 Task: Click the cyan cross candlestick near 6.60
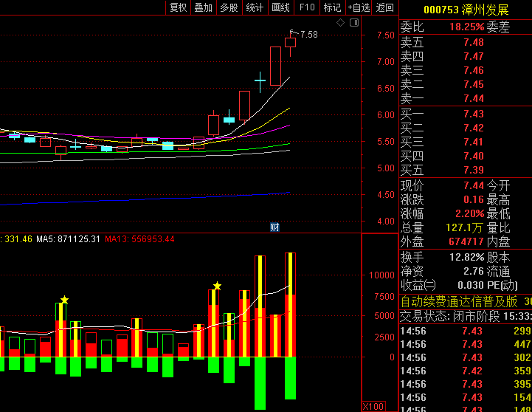pyautogui.click(x=260, y=81)
